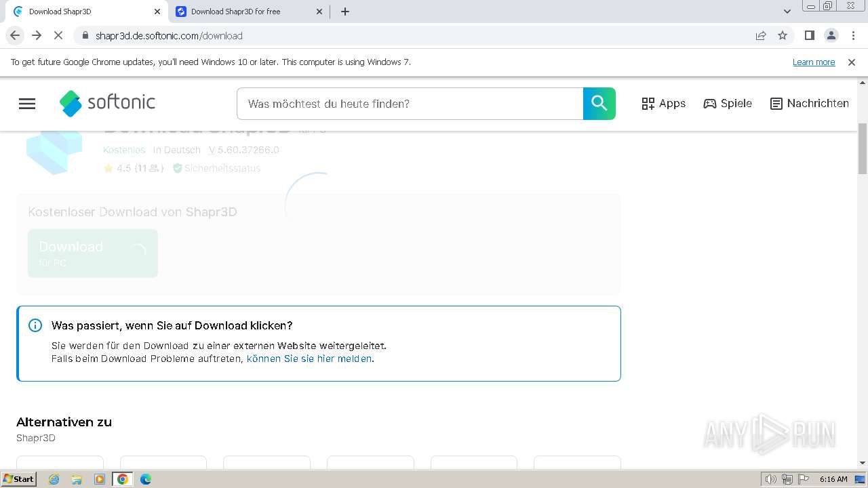Open the Chrome three-dot menu
The image size is (868, 488).
pyautogui.click(x=852, y=35)
